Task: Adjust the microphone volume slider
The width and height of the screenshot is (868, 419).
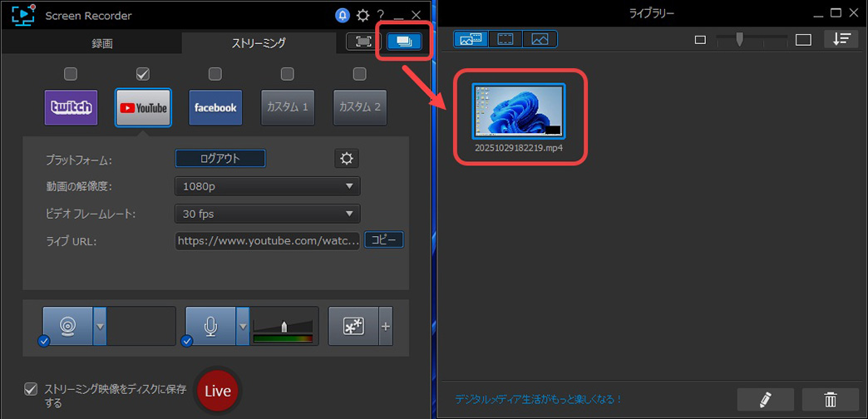Action: [x=284, y=326]
